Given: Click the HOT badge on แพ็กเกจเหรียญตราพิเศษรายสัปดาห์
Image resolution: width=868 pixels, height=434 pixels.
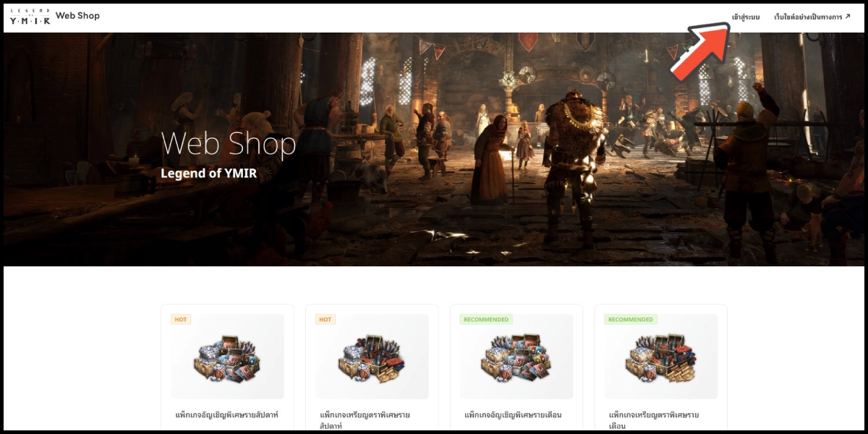Looking at the screenshot, I should point(325,319).
